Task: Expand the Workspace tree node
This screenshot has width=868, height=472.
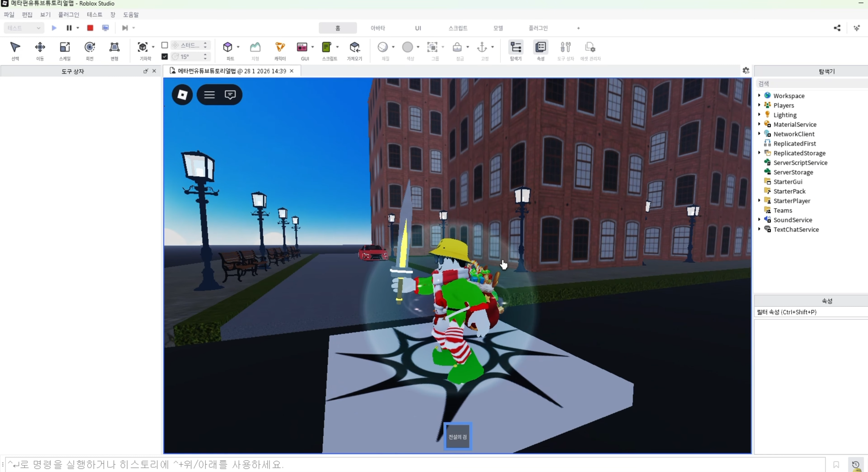Action: [759, 96]
